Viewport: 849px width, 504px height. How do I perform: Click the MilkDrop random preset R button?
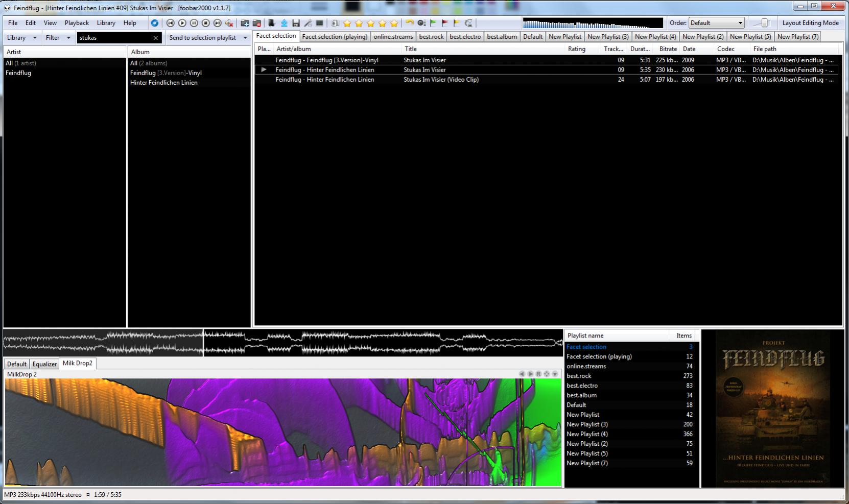tap(538, 374)
